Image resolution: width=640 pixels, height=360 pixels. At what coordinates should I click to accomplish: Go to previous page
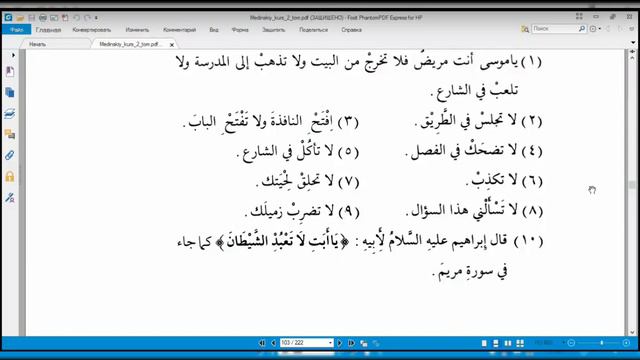[x=273, y=343]
